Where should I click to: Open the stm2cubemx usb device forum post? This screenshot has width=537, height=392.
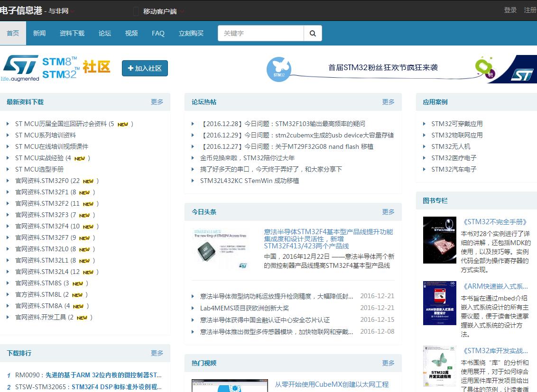tap(297, 135)
